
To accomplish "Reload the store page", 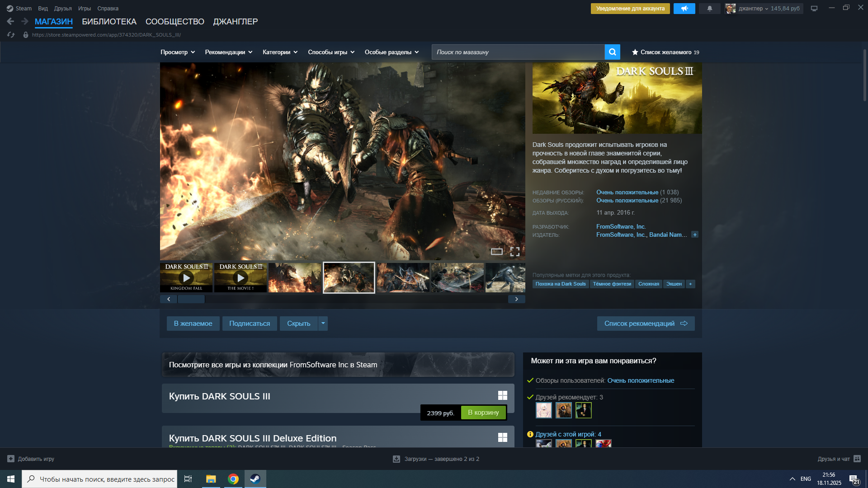I will pos(11,35).
